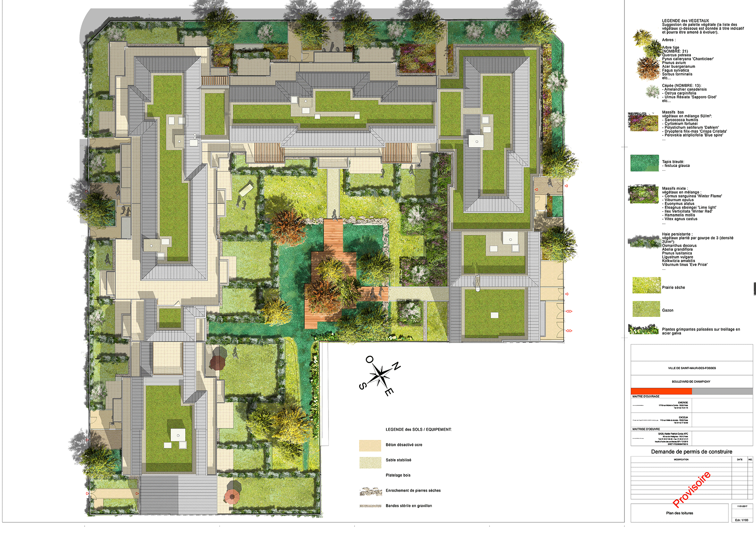Image resolution: width=756 pixels, height=537 pixels.
Task: Click the Haie persistante hedge icon
Action: click(x=643, y=241)
